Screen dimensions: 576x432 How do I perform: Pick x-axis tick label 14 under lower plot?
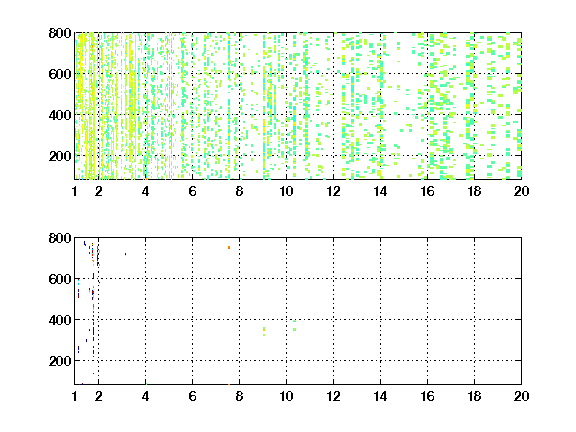(x=380, y=396)
